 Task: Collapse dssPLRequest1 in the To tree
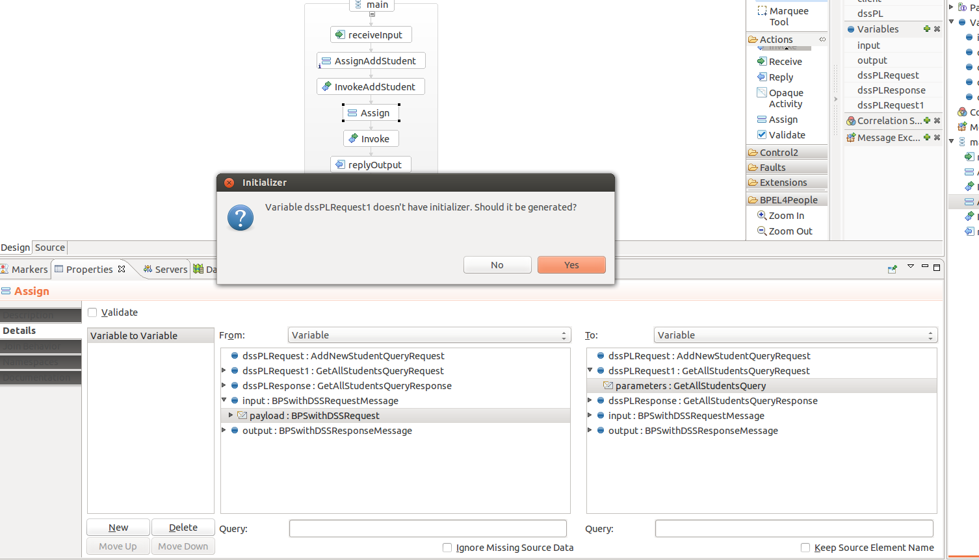(x=590, y=371)
